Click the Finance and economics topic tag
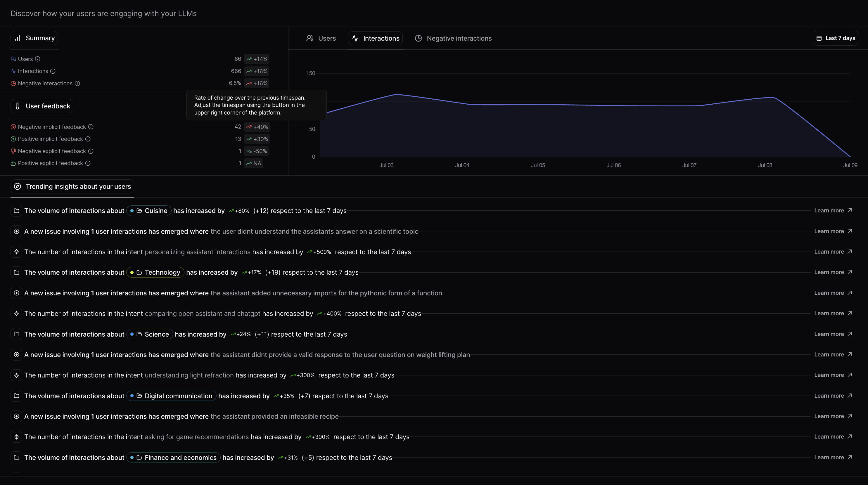The width and height of the screenshot is (868, 485). coord(173,458)
